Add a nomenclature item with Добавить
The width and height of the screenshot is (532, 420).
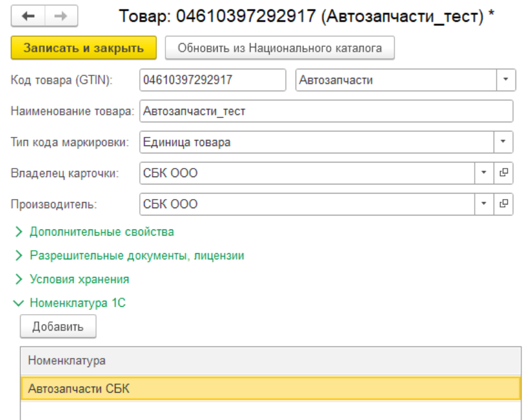(x=58, y=326)
